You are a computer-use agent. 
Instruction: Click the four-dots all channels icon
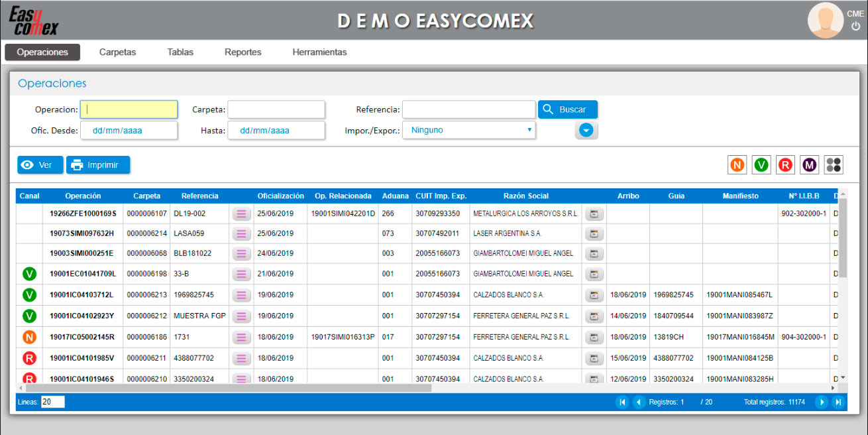click(834, 165)
